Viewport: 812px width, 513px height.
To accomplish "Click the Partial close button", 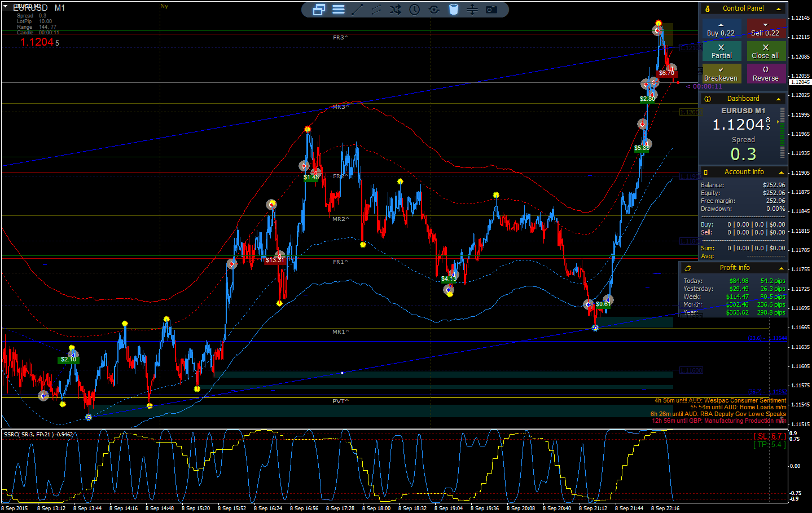I will 722,51.
